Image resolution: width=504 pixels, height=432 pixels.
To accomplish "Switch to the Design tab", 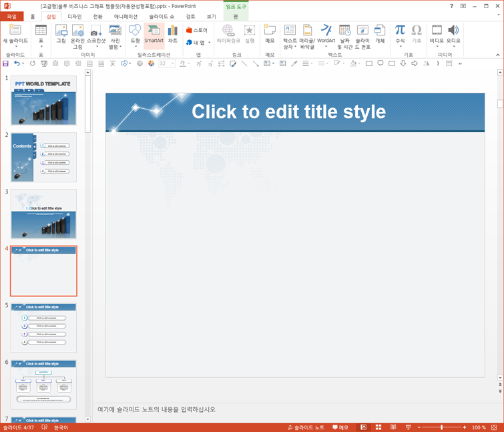I will point(75,17).
